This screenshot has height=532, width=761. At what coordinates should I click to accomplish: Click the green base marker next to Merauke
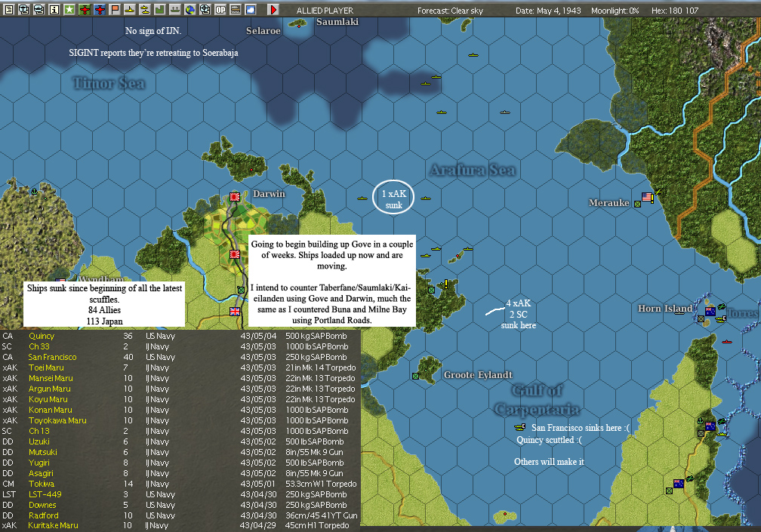pos(638,204)
